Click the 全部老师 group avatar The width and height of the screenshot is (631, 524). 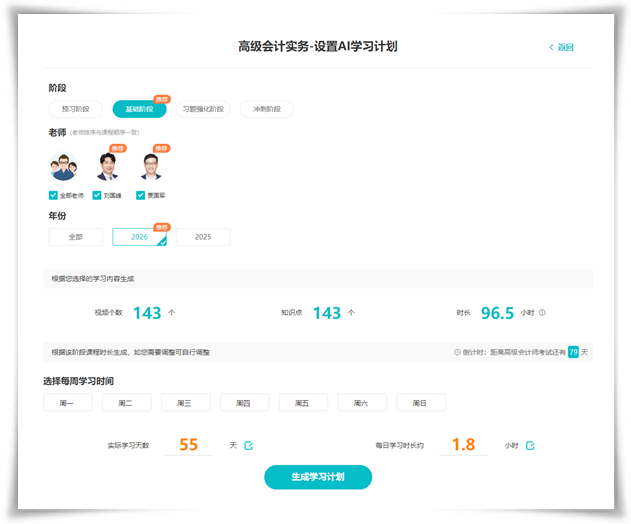[x=64, y=168]
